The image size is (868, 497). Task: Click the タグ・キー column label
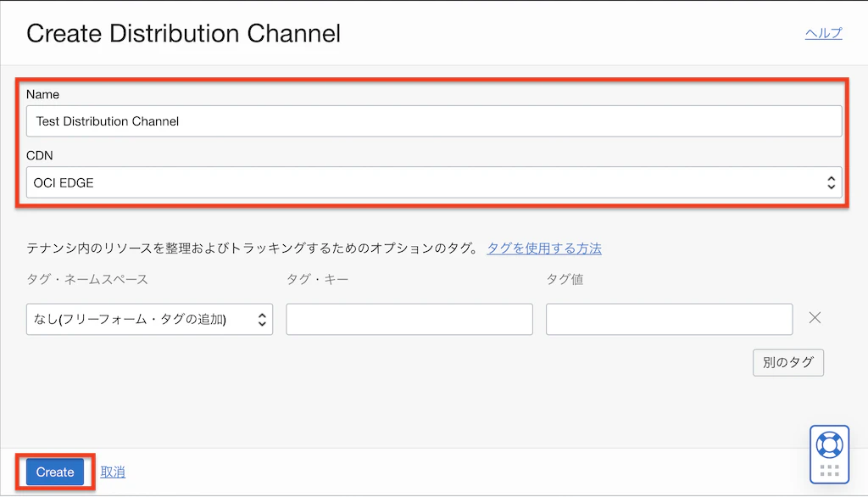[x=317, y=279]
